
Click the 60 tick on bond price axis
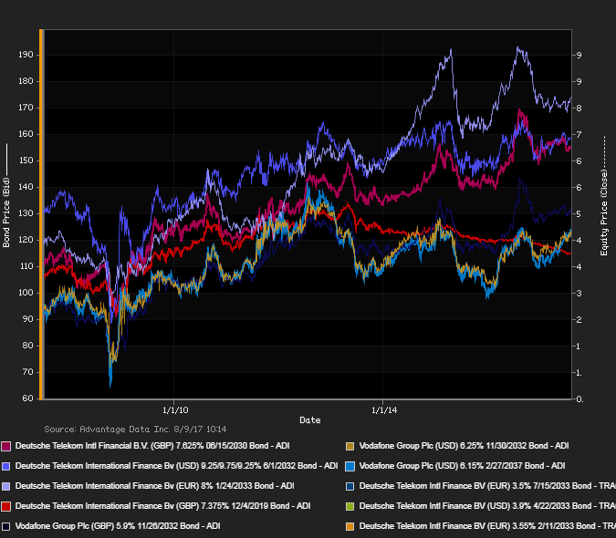(x=28, y=398)
